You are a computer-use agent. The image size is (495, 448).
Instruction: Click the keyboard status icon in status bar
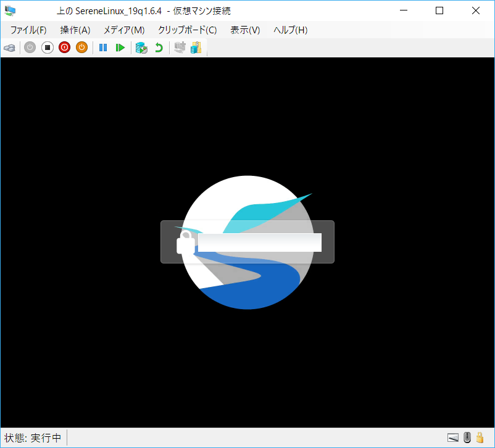[453, 438]
